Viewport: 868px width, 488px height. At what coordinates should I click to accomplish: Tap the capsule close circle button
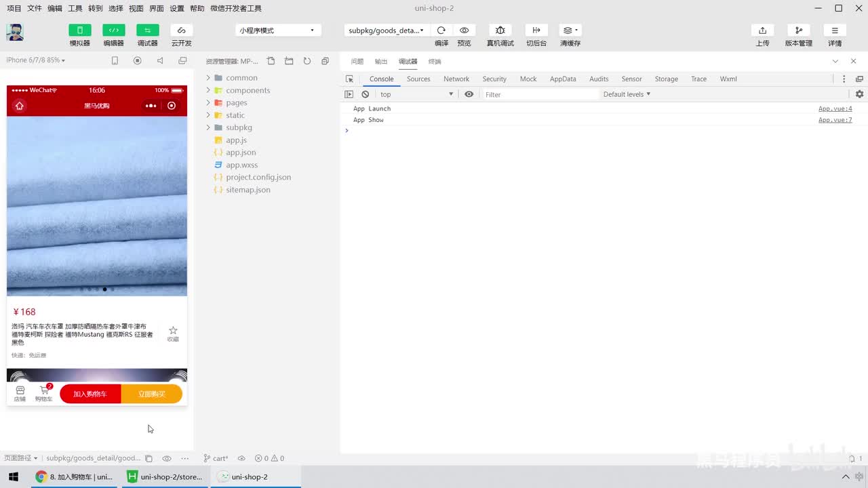[x=172, y=106]
